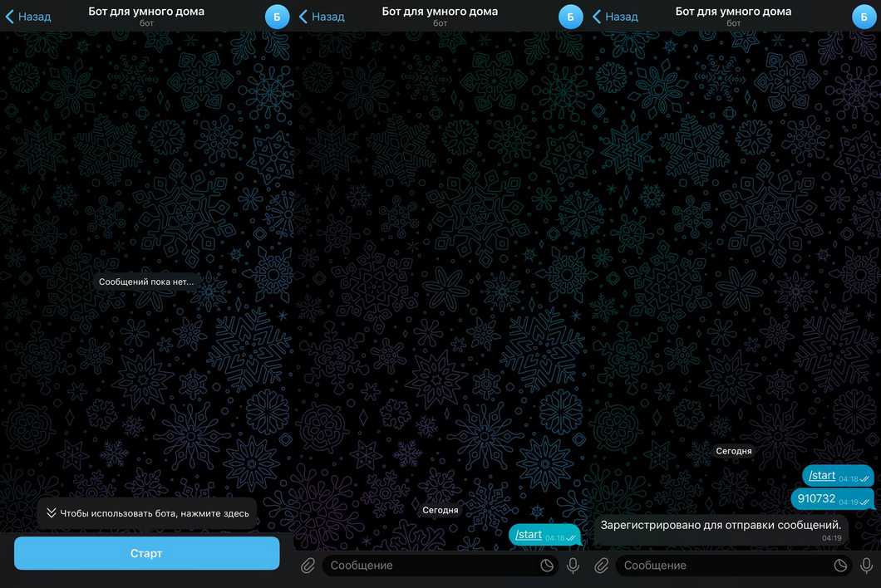This screenshot has width=881, height=588.
Task: Click the /start link above the 910732 message
Action: [822, 476]
